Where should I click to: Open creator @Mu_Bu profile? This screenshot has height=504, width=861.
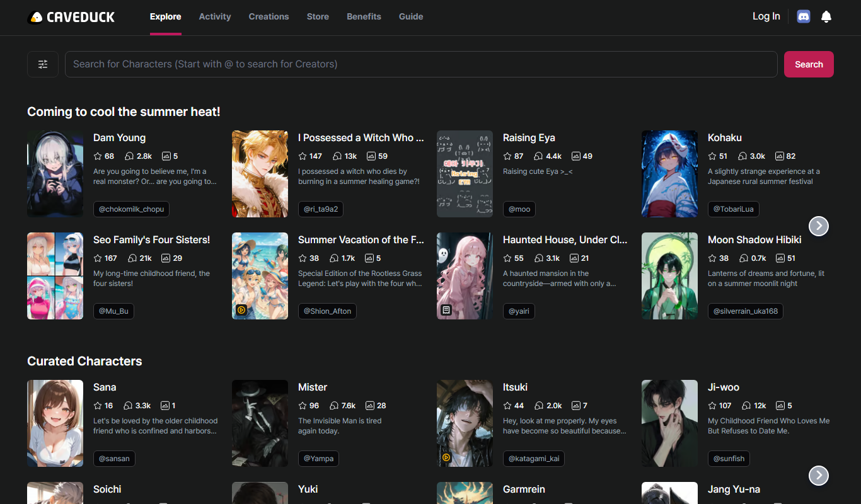[113, 311]
